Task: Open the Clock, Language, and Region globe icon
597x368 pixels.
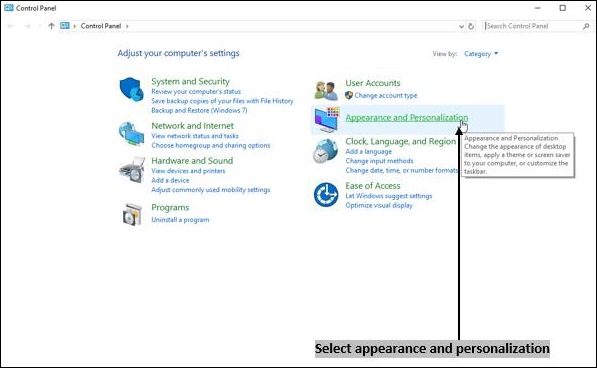Action: tap(326, 151)
